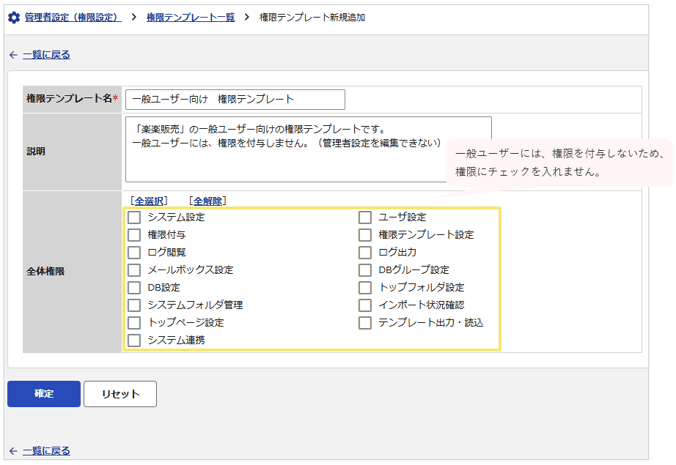Click the 全選択 link
The height and width of the screenshot is (465, 676).
click(x=149, y=201)
